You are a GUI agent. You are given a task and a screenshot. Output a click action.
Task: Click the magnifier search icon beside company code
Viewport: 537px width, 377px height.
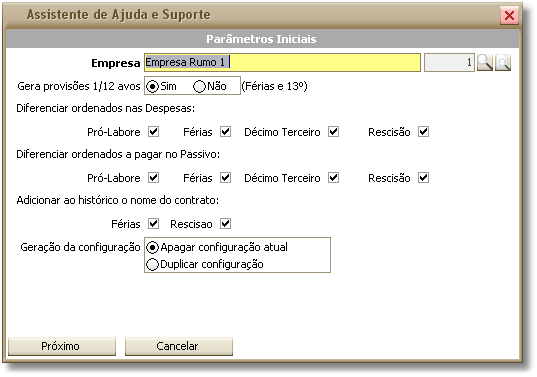485,63
